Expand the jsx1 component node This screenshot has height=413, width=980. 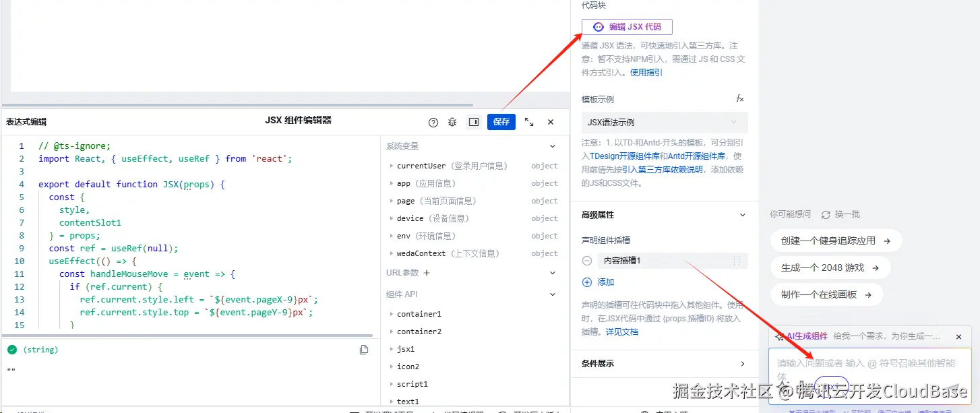pos(392,349)
